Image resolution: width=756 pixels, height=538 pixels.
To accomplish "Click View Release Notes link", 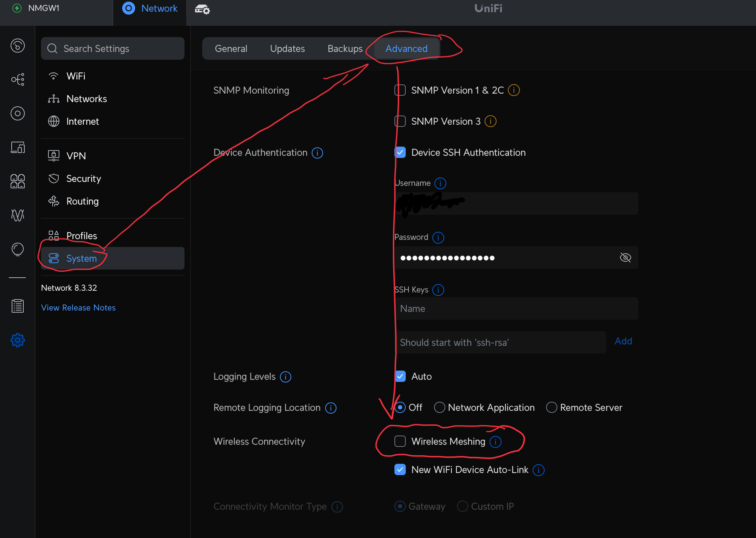I will (78, 308).
